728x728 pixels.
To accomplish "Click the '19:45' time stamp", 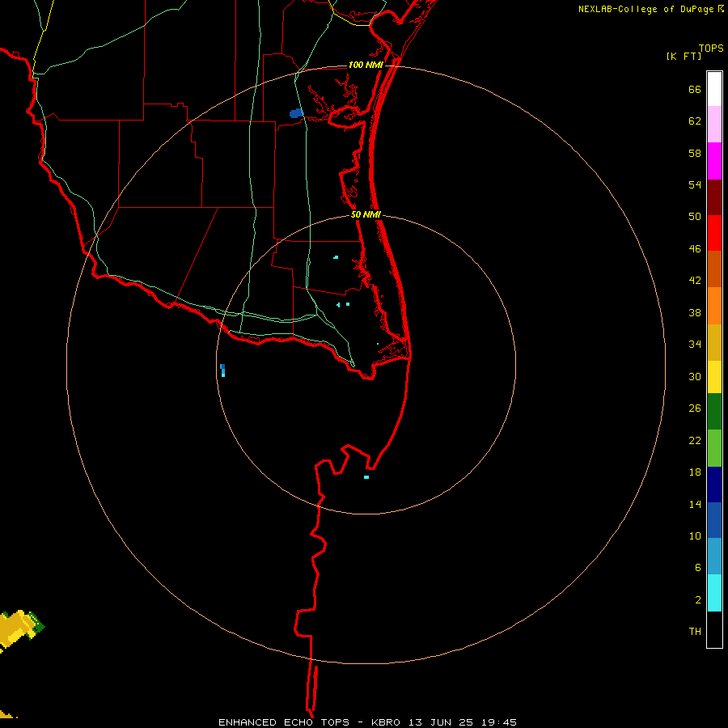I will pos(499,722).
